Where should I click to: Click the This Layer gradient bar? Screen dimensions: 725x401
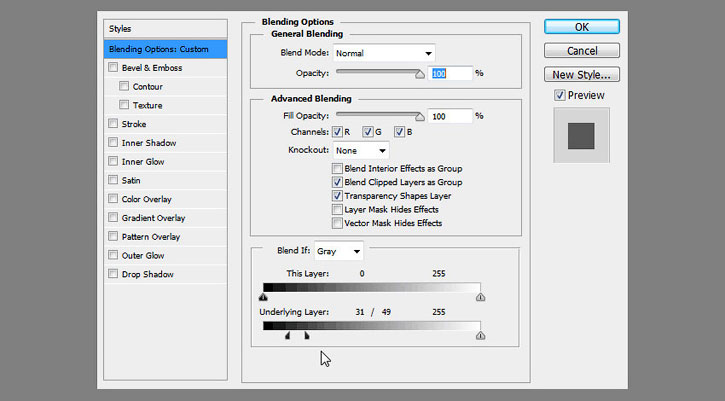click(x=372, y=287)
